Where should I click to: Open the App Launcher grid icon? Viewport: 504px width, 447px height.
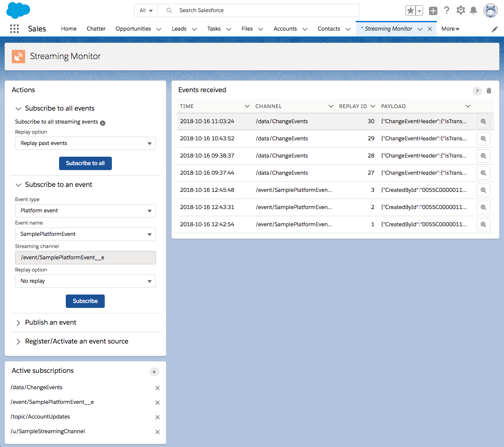click(x=14, y=28)
